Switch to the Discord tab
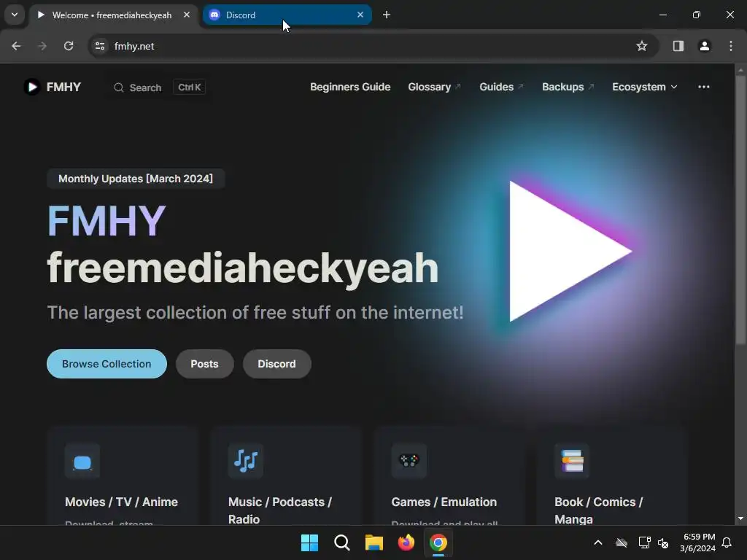747x560 pixels. pyautogui.click(x=287, y=15)
